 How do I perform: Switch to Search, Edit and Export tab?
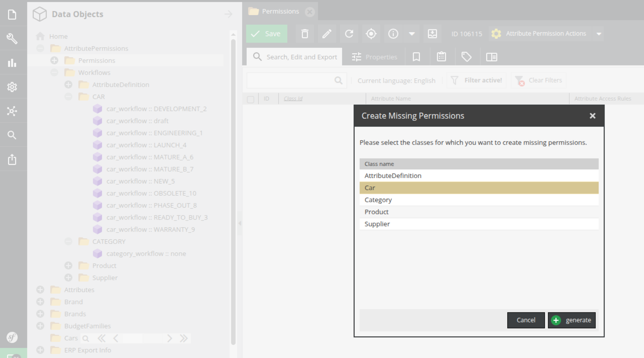(294, 57)
